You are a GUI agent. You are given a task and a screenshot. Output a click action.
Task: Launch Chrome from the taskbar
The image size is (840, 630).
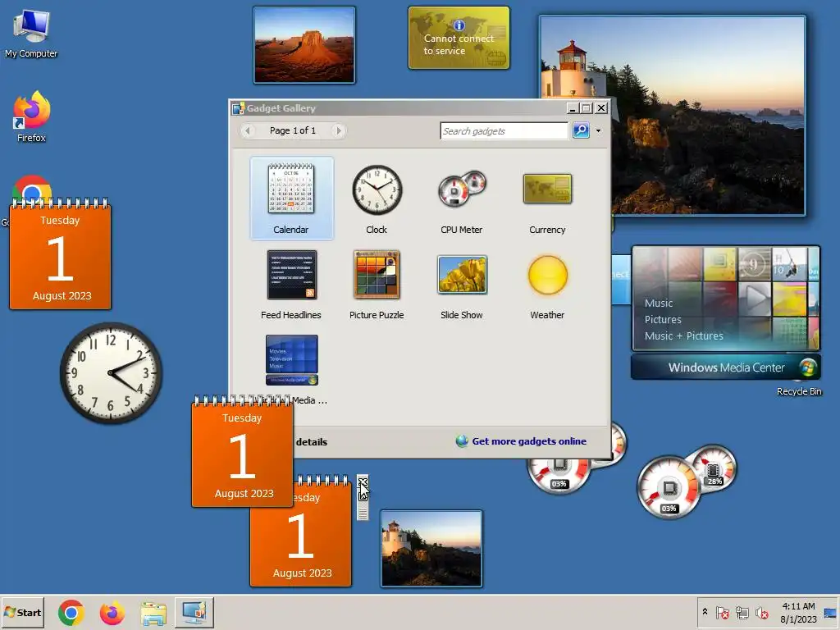71,613
